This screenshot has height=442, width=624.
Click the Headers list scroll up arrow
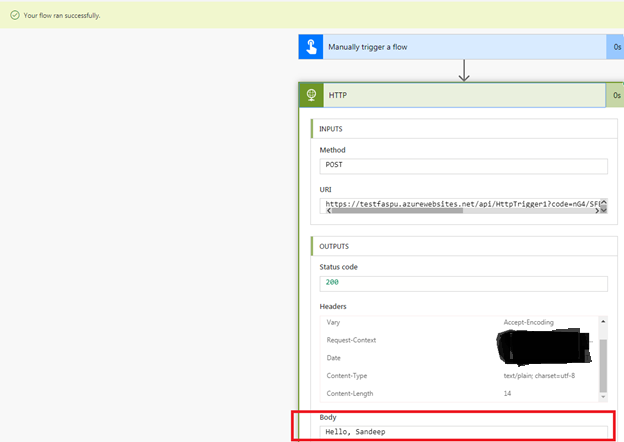(603, 321)
